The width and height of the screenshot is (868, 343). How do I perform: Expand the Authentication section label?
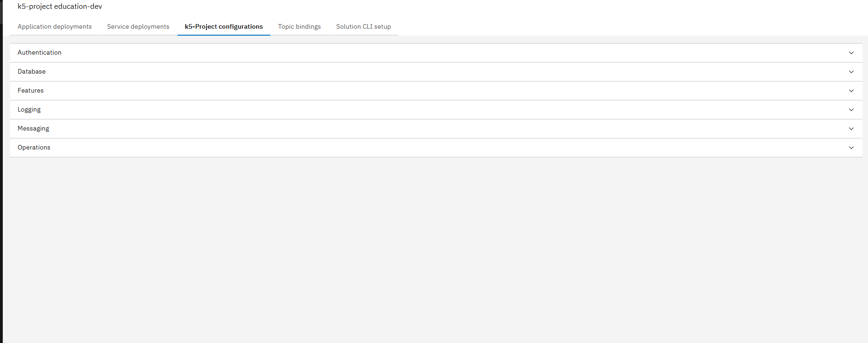click(x=39, y=53)
